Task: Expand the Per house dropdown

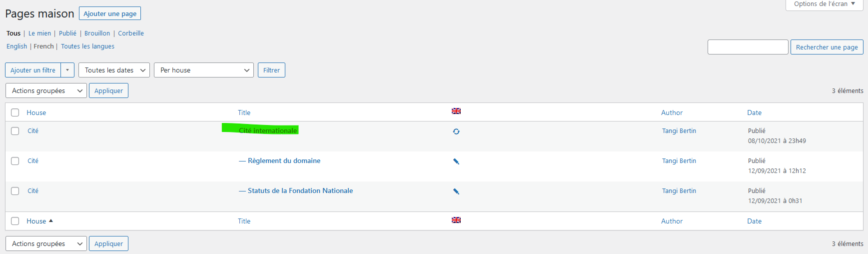Action: (204, 70)
